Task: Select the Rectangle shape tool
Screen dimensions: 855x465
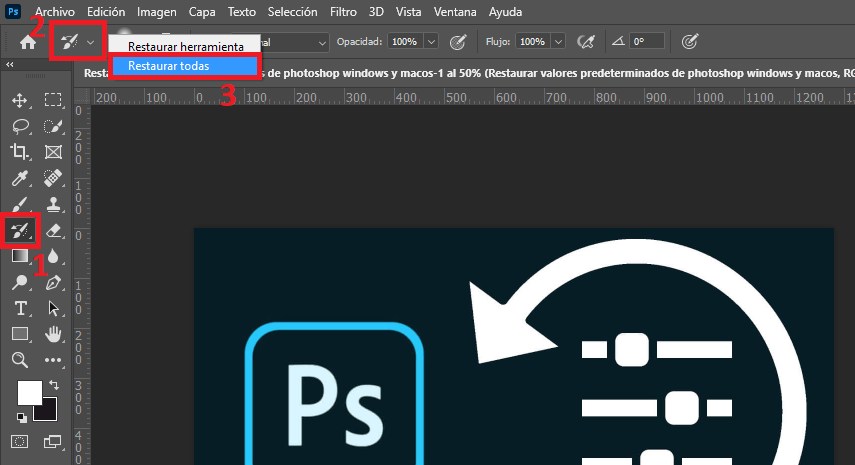Action: 20,334
